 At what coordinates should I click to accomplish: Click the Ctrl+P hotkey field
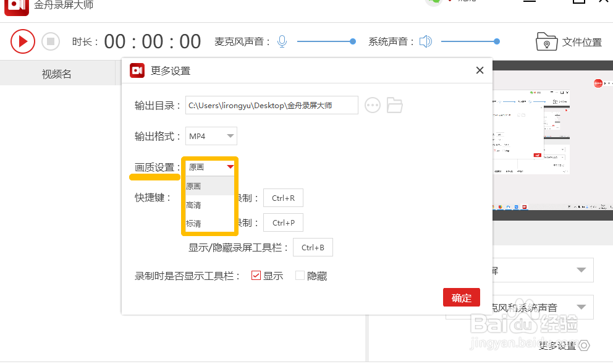pos(283,223)
